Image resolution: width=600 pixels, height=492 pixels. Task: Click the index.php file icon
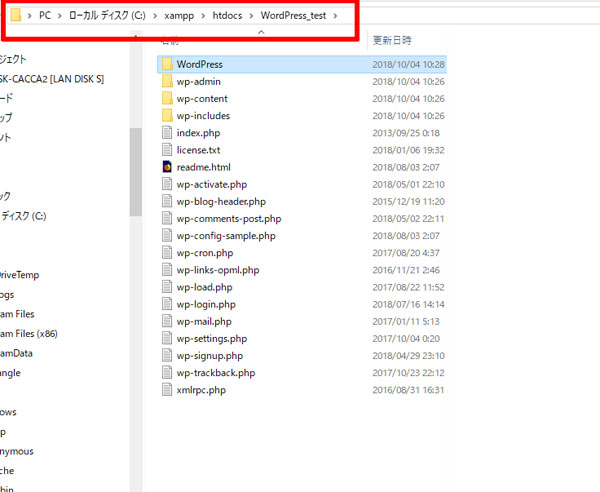point(167,133)
